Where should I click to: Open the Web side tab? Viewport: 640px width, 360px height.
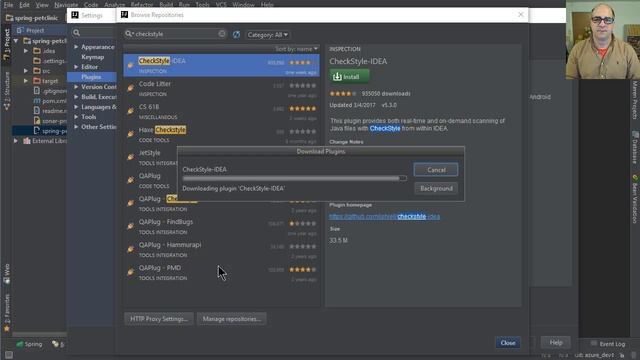pos(7,273)
